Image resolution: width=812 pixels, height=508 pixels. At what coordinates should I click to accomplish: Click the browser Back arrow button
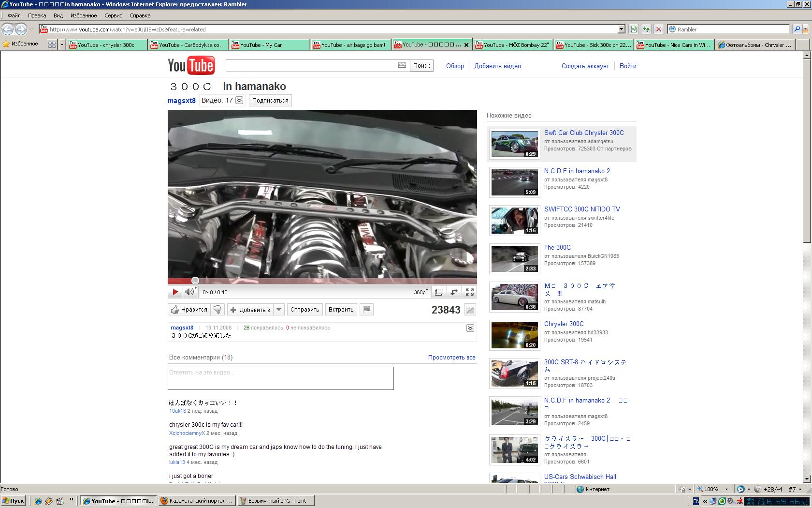(x=8, y=29)
